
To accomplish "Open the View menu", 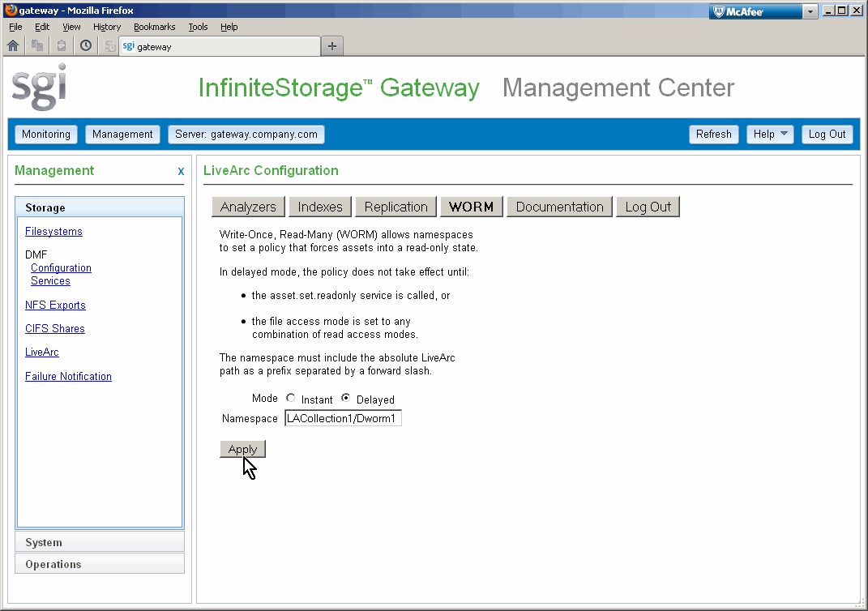I will click(x=71, y=27).
